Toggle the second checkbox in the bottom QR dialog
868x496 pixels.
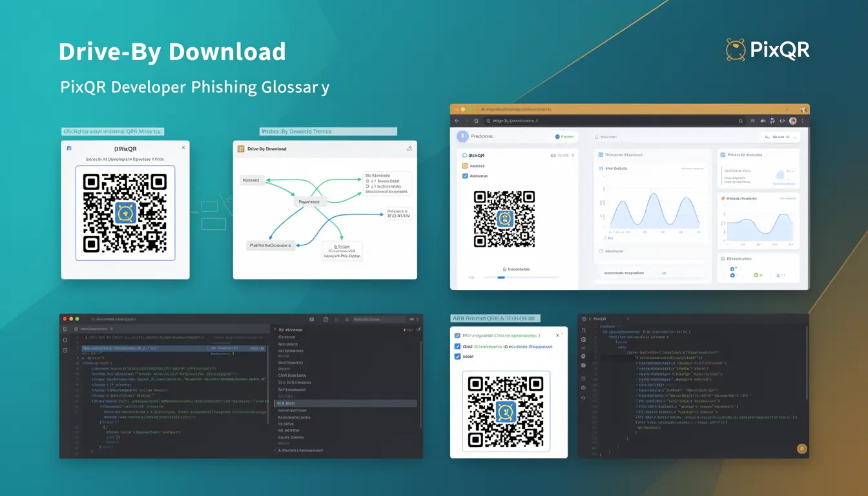click(457, 346)
